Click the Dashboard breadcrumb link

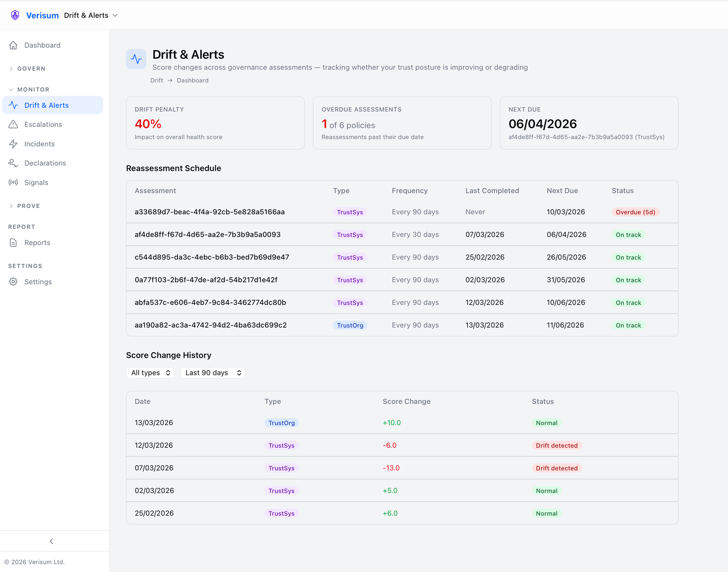[x=192, y=80]
